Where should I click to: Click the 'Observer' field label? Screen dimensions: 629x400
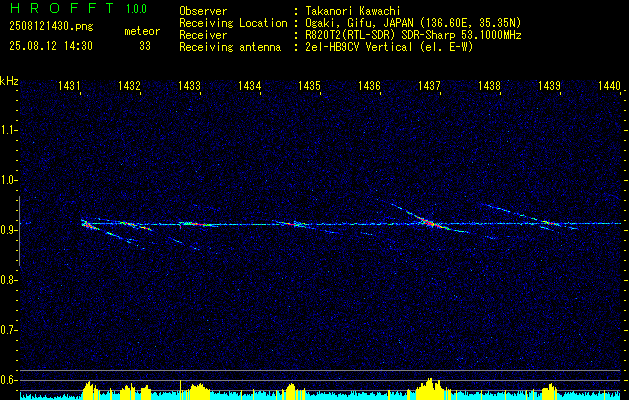click(203, 11)
